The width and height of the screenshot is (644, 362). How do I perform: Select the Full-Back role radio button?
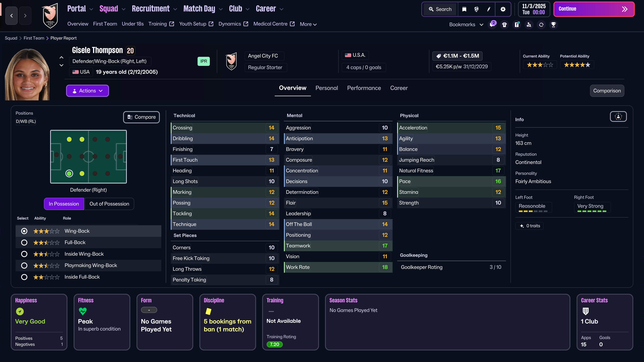point(24,242)
